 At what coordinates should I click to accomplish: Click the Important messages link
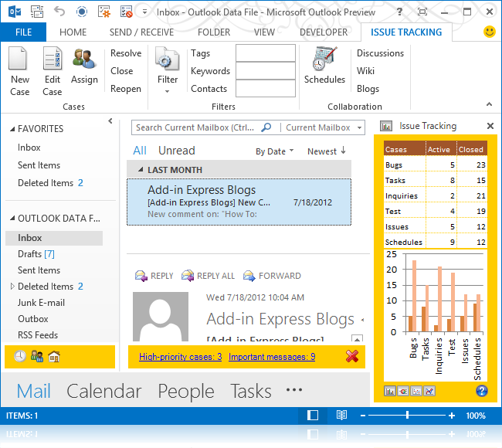click(272, 357)
